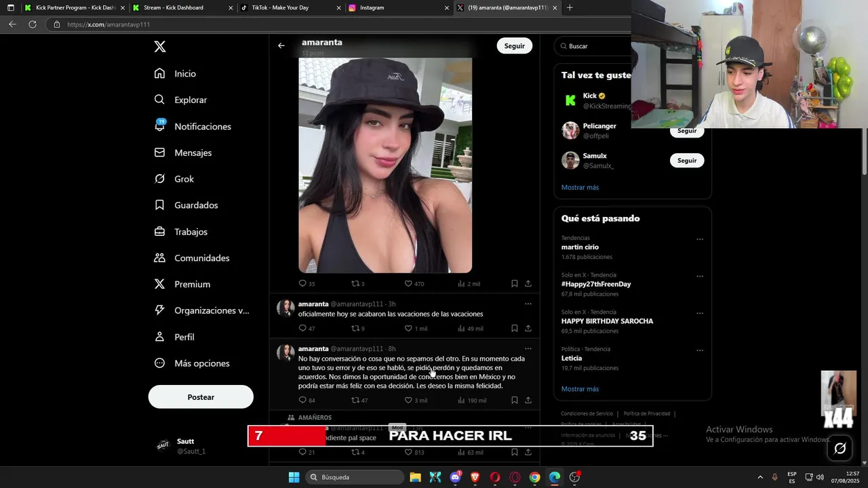Viewport: 868px width, 488px height.
Task: Open the more menu on the vacaciones post
Action: point(528,304)
